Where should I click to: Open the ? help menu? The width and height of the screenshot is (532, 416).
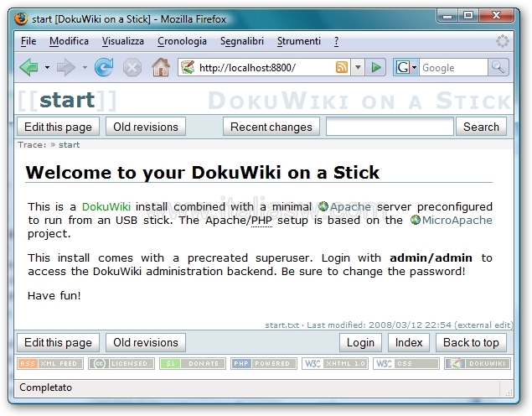pos(336,41)
